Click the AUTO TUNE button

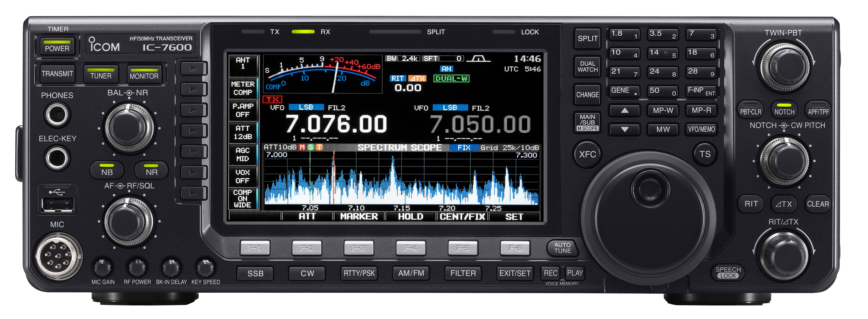click(x=562, y=248)
